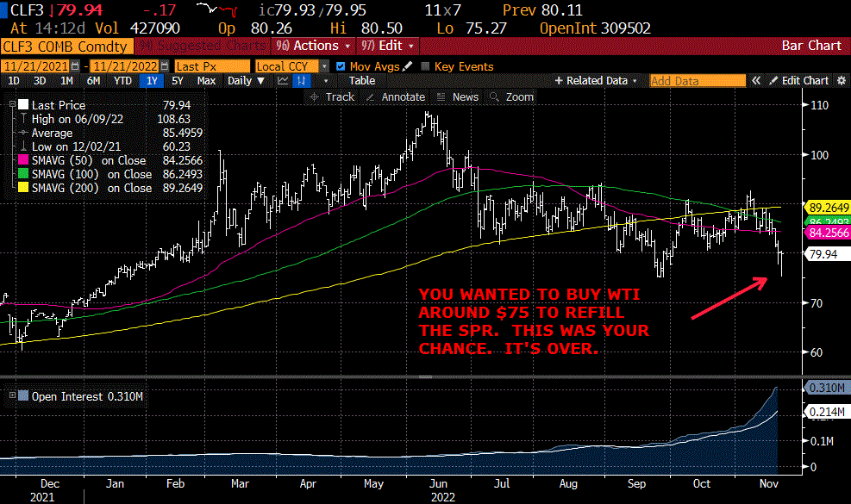Collapse the Open Interest legend box
Screen dimensions: 851x504
tap(12, 395)
